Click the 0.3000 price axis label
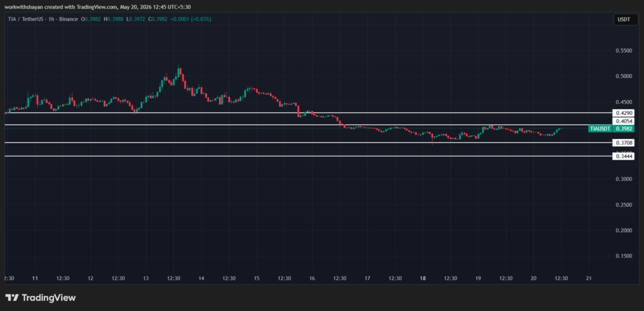 [623, 179]
